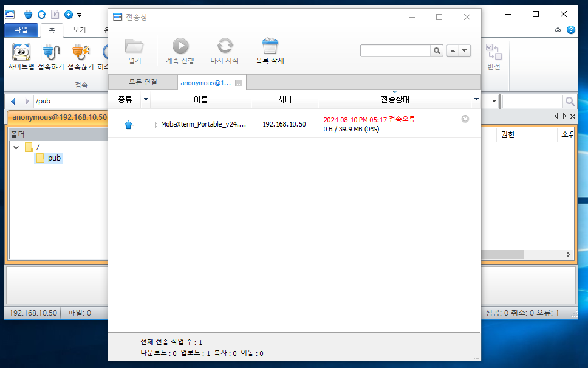Viewport: 588px width, 368px height.
Task: Select the MobaXterm_Portable_v24 file name
Action: pyautogui.click(x=203, y=124)
